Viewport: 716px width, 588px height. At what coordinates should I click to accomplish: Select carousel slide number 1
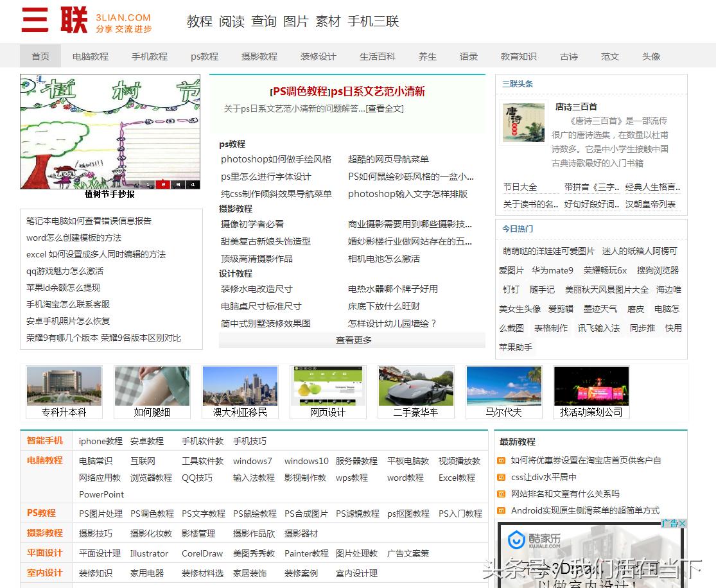[x=148, y=184]
